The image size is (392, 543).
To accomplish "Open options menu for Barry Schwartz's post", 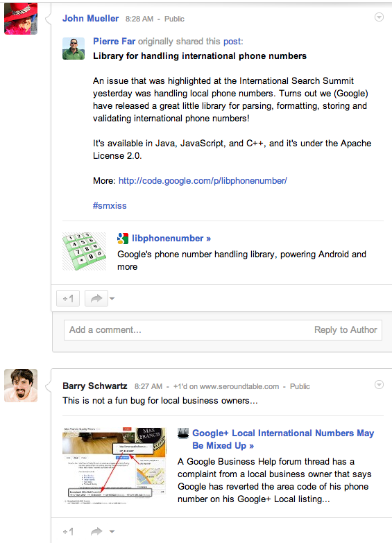I will point(380,385).
